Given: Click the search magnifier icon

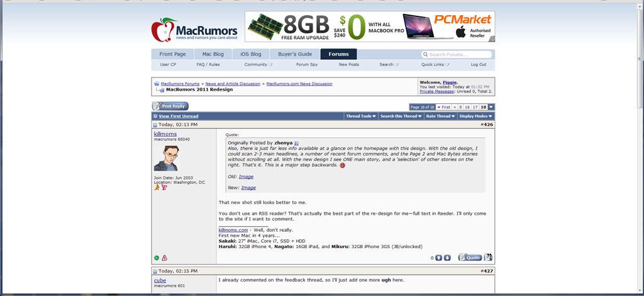Looking at the screenshot, I should (x=426, y=54).
